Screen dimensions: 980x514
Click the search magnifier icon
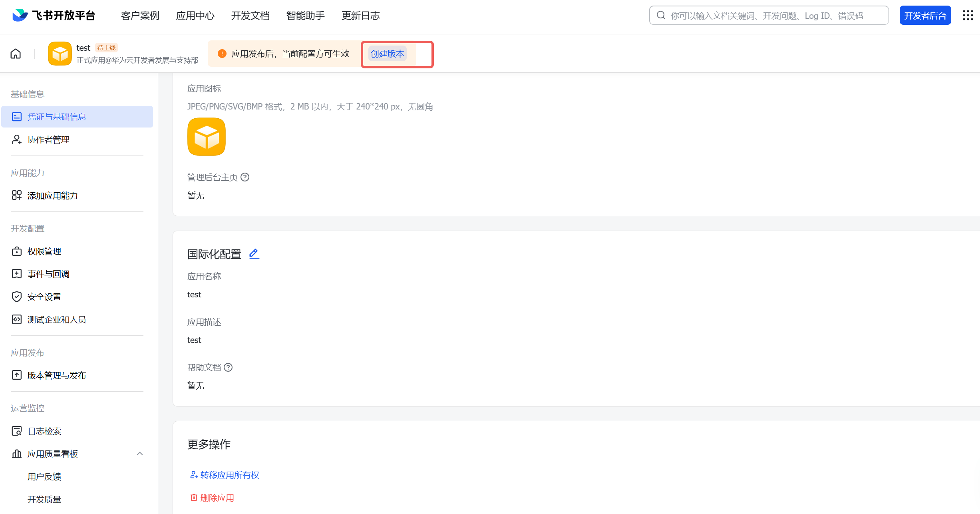[x=661, y=15]
